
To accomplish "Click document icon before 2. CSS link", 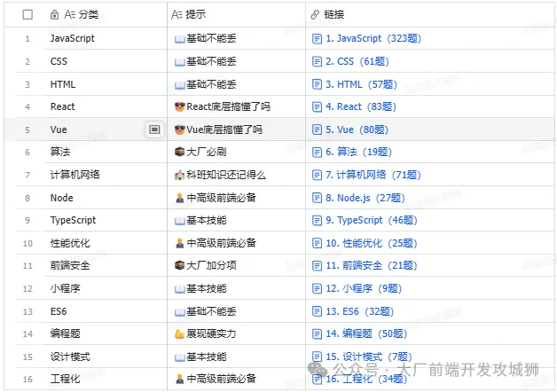I will [317, 61].
